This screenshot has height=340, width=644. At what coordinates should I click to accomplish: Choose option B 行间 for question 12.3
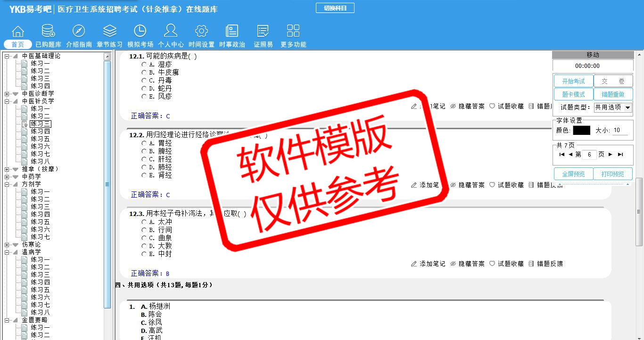click(x=144, y=230)
